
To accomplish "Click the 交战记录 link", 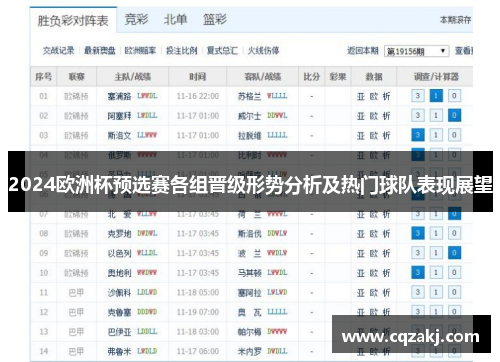I will [x=59, y=51].
